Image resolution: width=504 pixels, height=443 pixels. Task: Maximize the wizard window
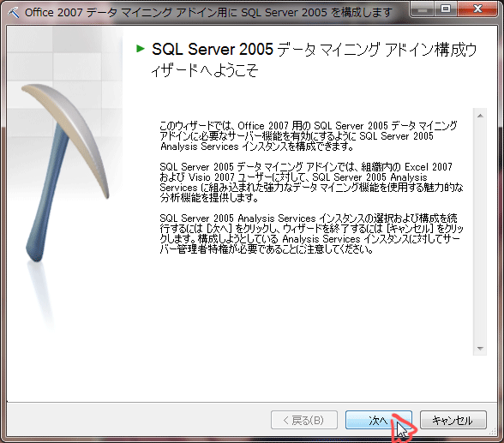[x=445, y=9]
